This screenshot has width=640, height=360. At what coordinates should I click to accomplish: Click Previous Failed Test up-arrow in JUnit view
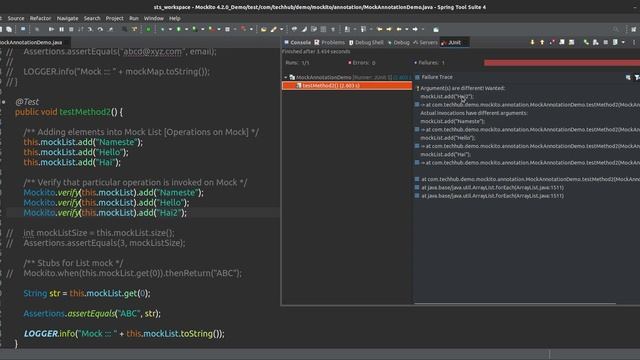click(x=542, y=42)
